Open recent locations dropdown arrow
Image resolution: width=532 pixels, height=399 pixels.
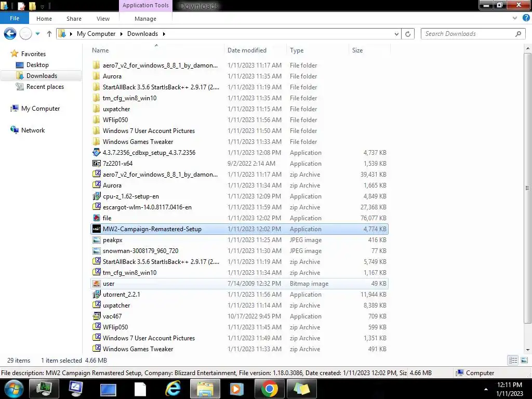(37, 34)
